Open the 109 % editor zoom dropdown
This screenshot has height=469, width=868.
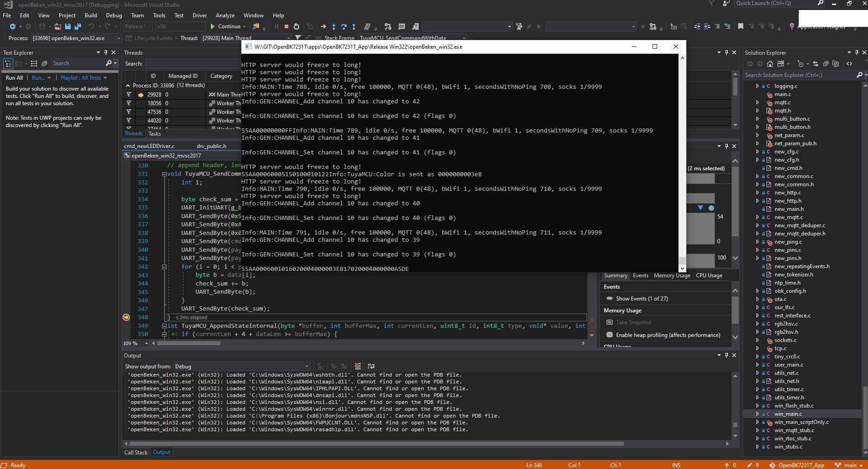tap(136, 343)
